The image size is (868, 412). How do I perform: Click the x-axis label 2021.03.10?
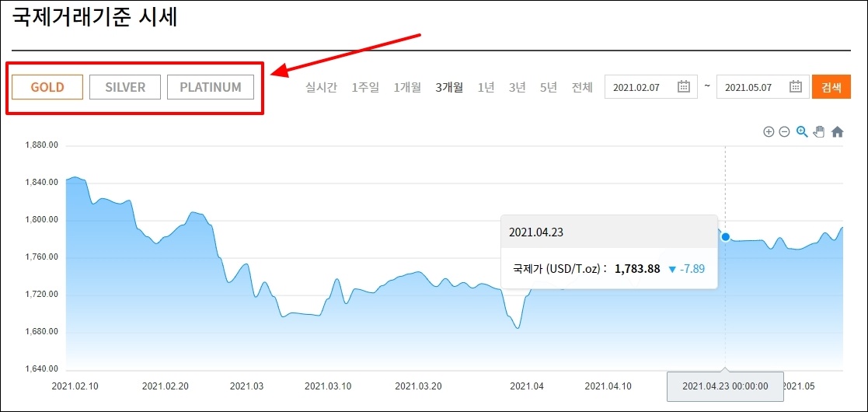pyautogui.click(x=328, y=386)
